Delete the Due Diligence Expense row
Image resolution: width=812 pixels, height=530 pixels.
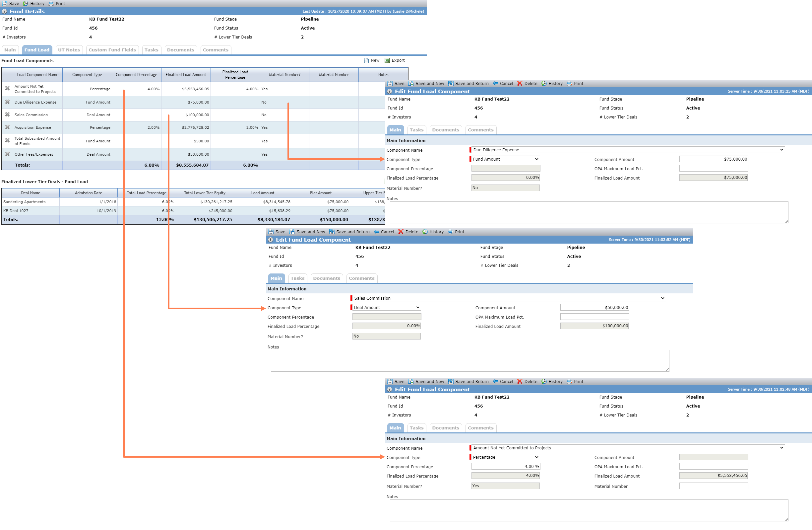pos(7,102)
